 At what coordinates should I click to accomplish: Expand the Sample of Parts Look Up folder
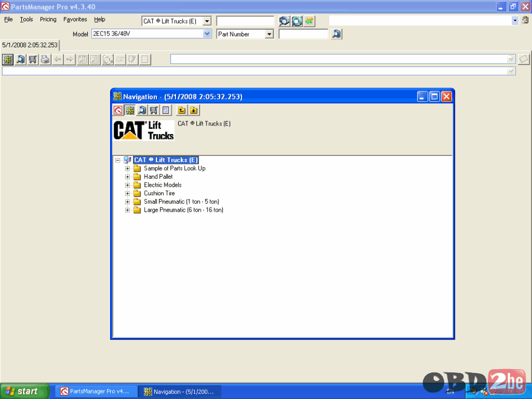[127, 168]
